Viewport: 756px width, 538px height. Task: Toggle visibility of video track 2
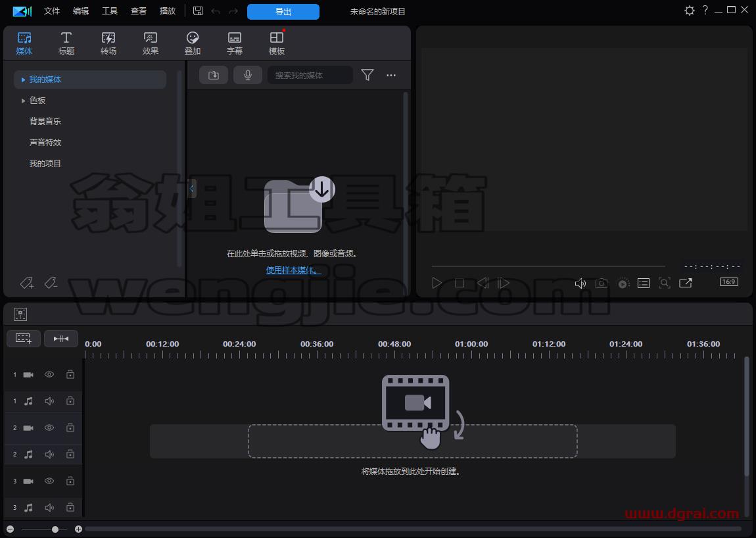click(49, 428)
